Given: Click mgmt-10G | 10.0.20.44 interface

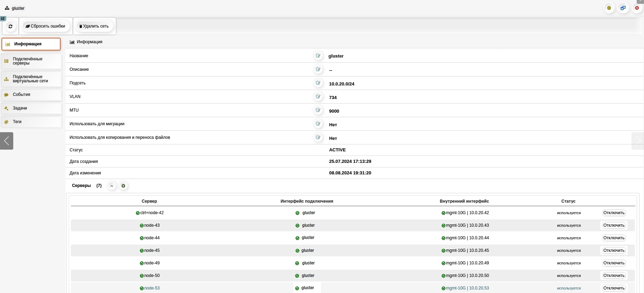Looking at the screenshot, I should tap(467, 238).
